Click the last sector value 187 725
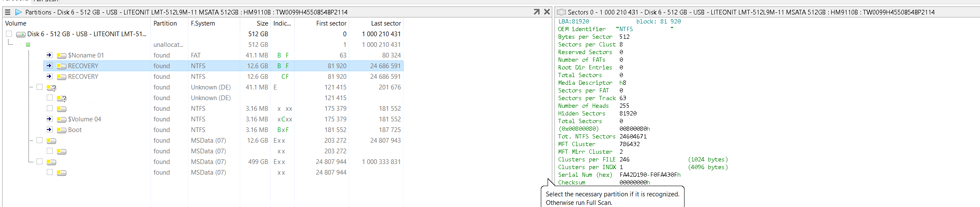The height and width of the screenshot is (207, 980). tap(390, 130)
